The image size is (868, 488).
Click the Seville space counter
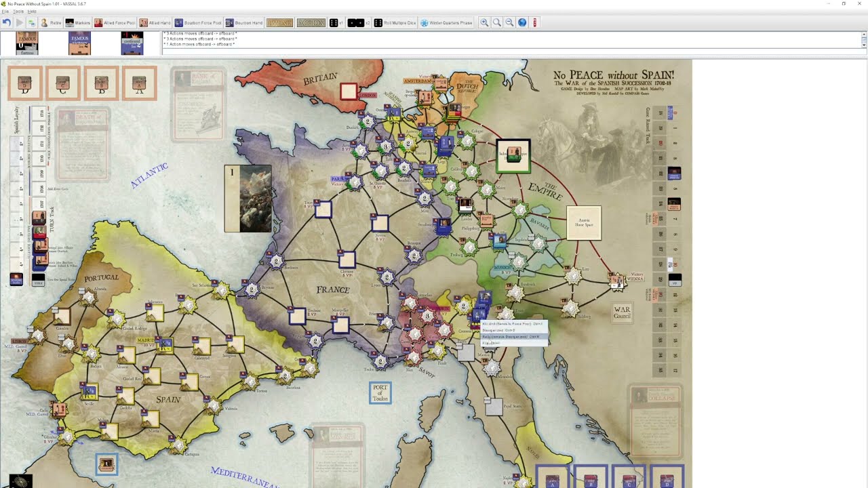click(x=89, y=391)
